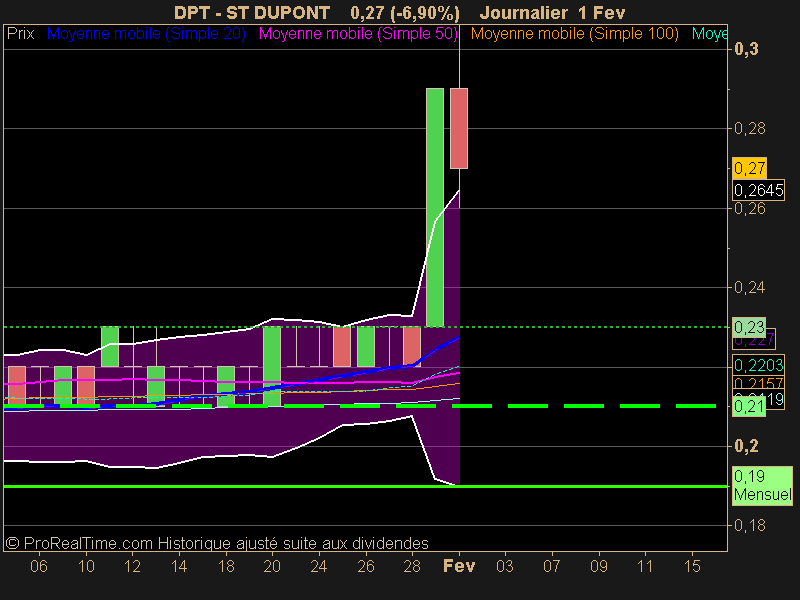
Task: Click the '26' date axis label
Action: tap(366, 566)
